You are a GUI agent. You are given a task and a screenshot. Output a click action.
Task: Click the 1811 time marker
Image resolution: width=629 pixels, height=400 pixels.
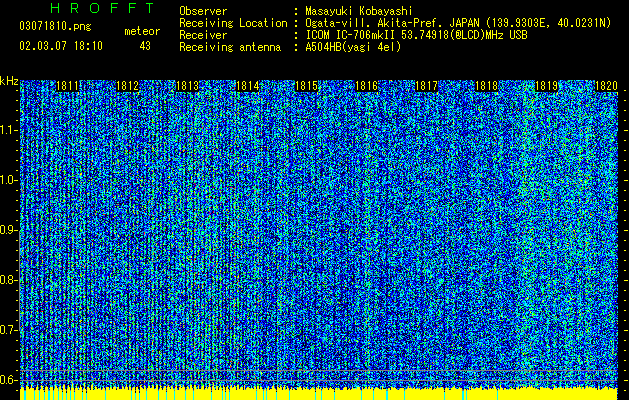tap(67, 86)
